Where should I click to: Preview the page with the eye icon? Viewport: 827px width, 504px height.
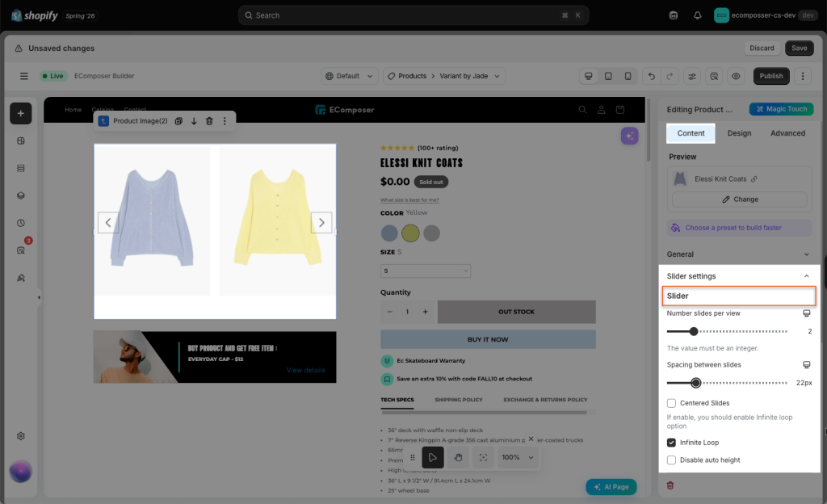click(736, 76)
